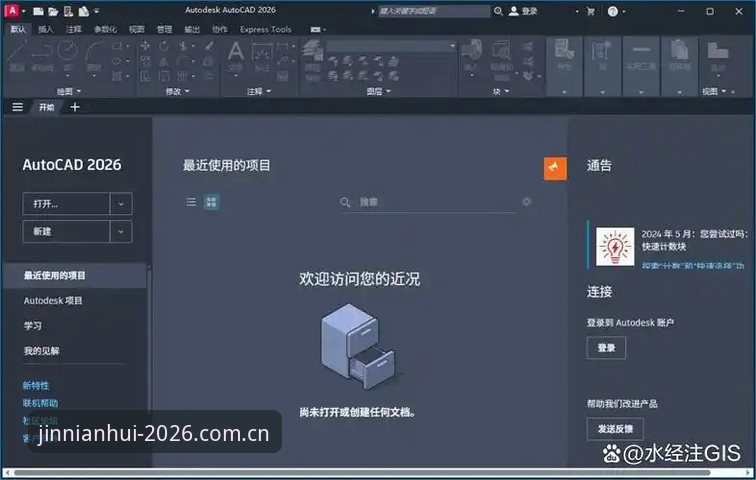
Task: Open the 联机帮助 link
Action: pos(40,403)
